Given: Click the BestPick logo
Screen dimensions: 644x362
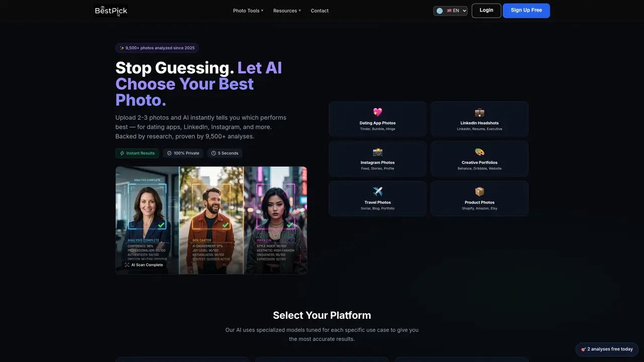Looking at the screenshot, I should (x=111, y=11).
